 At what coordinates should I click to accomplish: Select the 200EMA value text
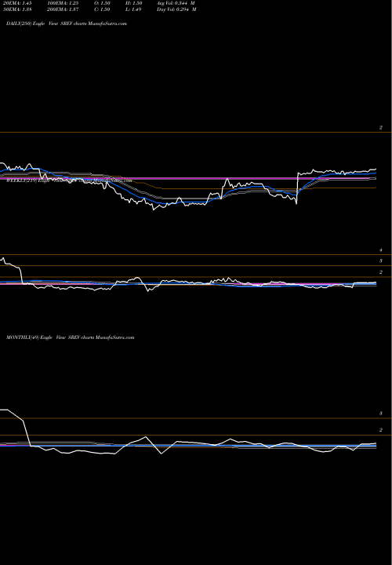pyautogui.click(x=63, y=9)
